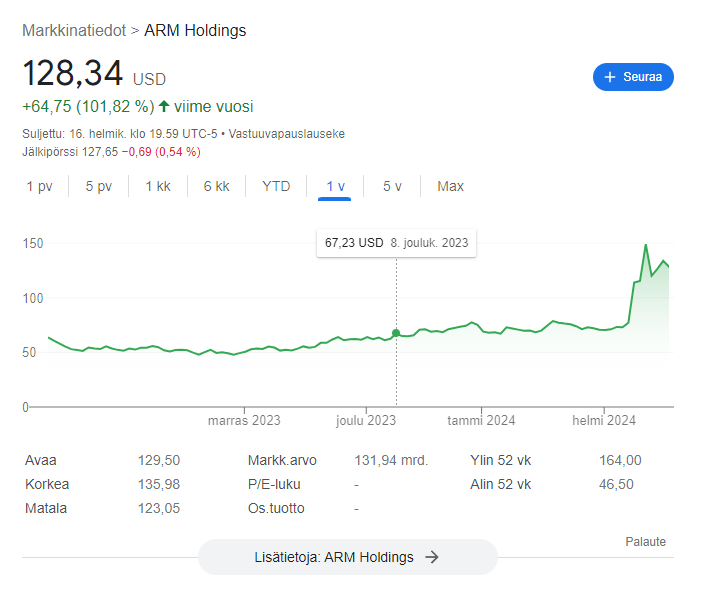Screen dimensions: 712x596
Task: Click the P/E-luku label
Action: tap(274, 484)
